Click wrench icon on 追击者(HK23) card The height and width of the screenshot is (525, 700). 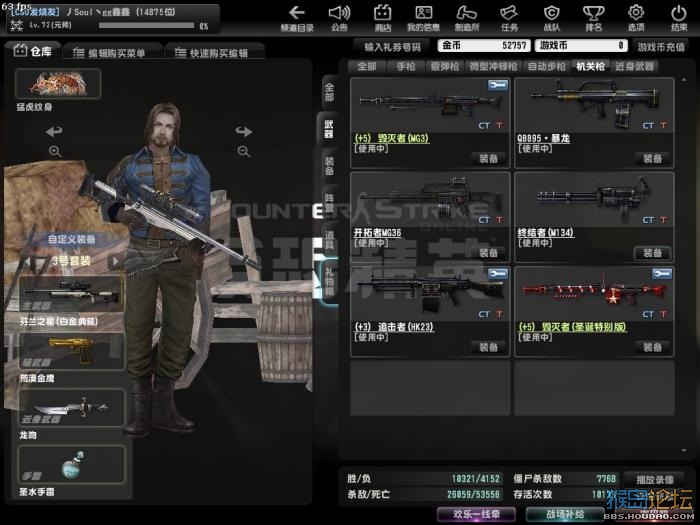point(497,273)
